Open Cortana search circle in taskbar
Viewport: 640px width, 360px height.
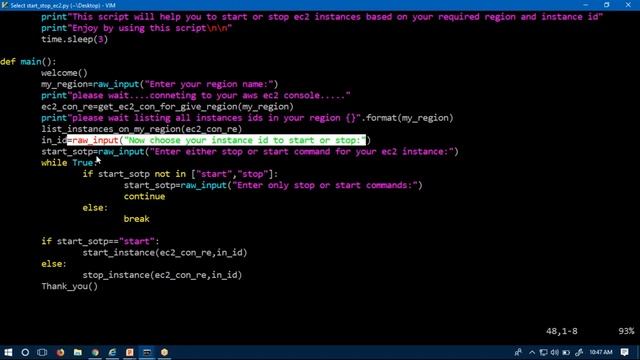coord(25,352)
